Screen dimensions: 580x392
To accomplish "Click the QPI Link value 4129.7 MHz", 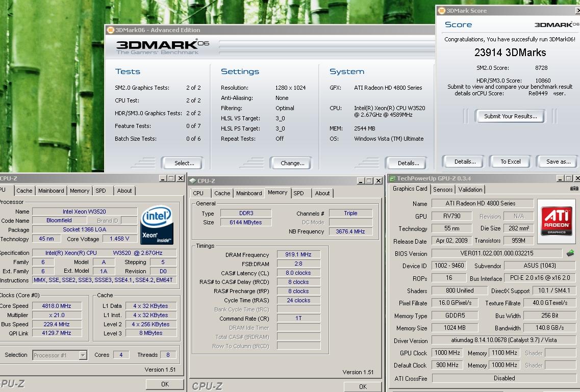I will (57, 333).
